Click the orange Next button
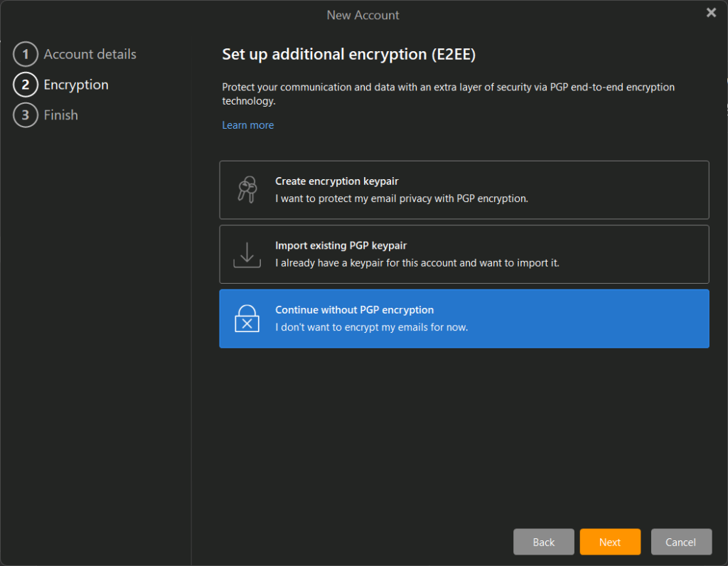This screenshot has height=566, width=728. click(x=609, y=542)
